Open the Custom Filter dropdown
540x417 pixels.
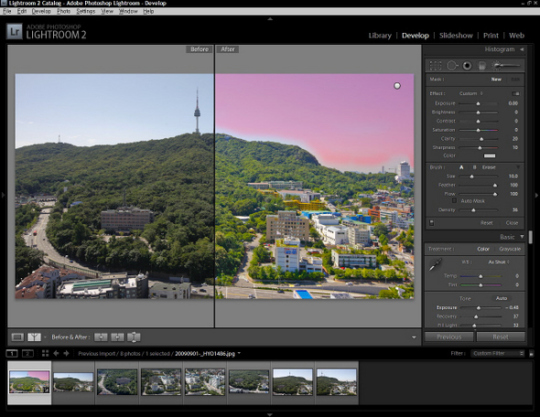coord(498,353)
